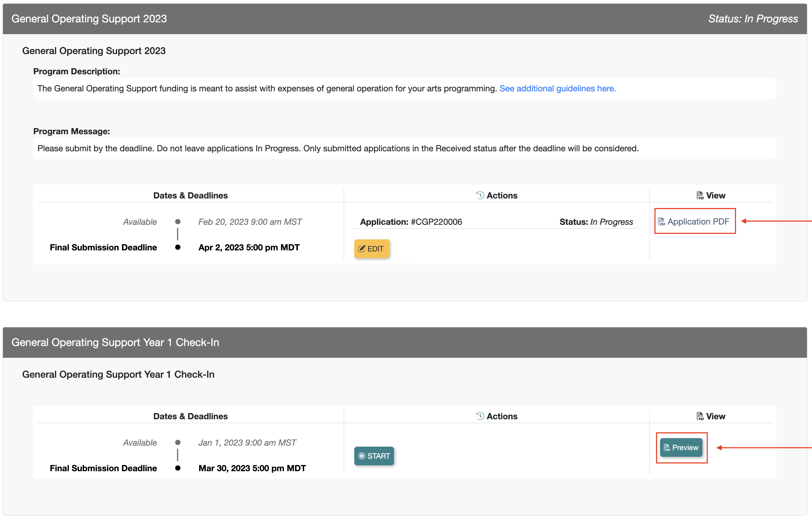This screenshot has height=521, width=812.
Task: Click the 'Please submit by the deadline' message text
Action: [338, 148]
